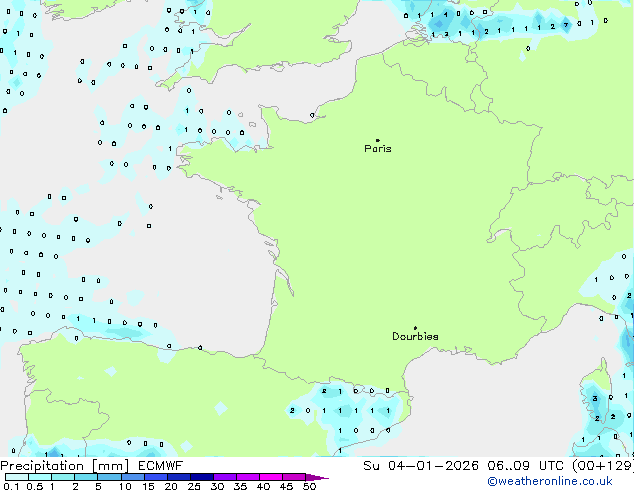Click the Paris city label

(378, 149)
